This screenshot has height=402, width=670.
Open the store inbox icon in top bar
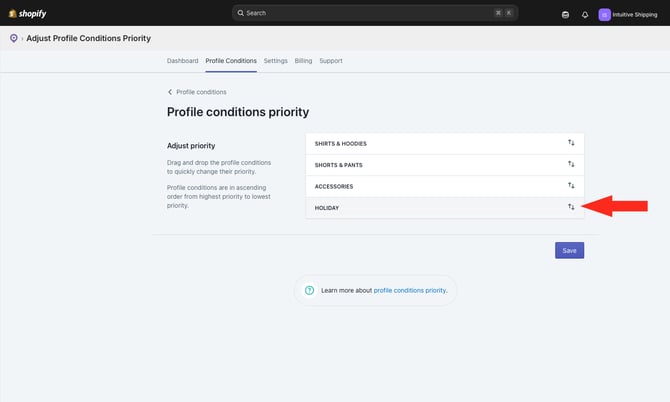click(x=565, y=15)
